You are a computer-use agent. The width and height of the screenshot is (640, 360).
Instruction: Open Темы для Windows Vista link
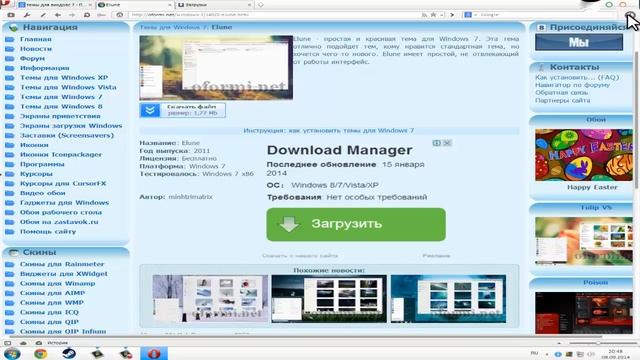(x=68, y=87)
